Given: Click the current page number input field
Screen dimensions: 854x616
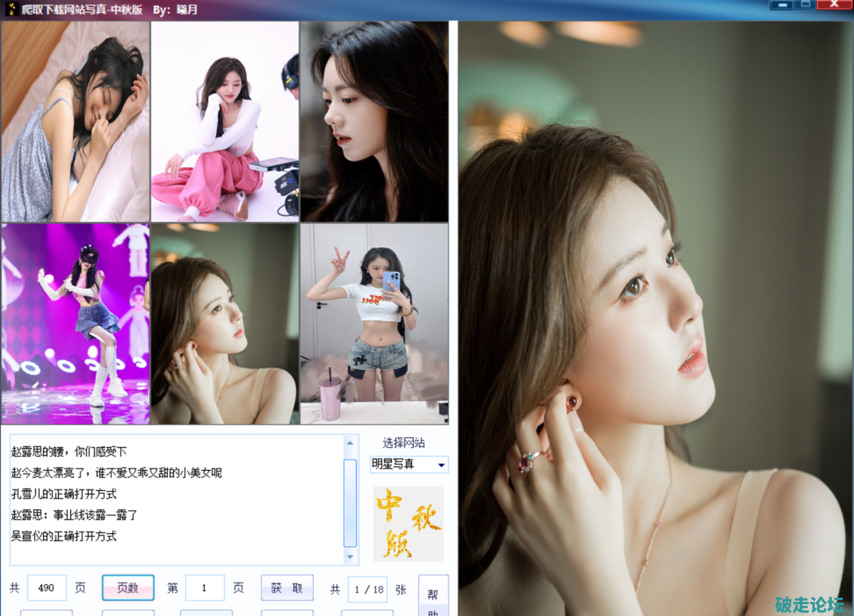Looking at the screenshot, I should pos(205,588).
